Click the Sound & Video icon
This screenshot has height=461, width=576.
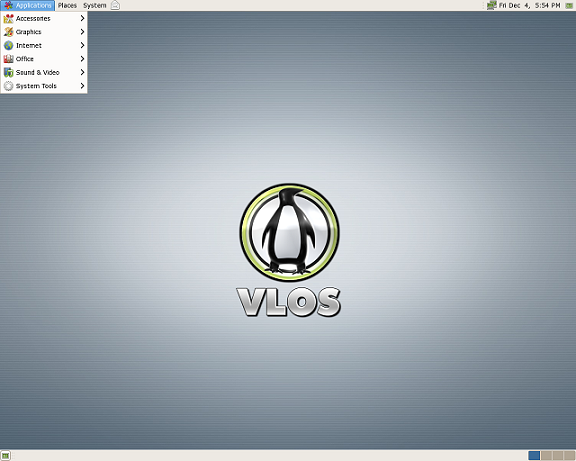click(8, 72)
